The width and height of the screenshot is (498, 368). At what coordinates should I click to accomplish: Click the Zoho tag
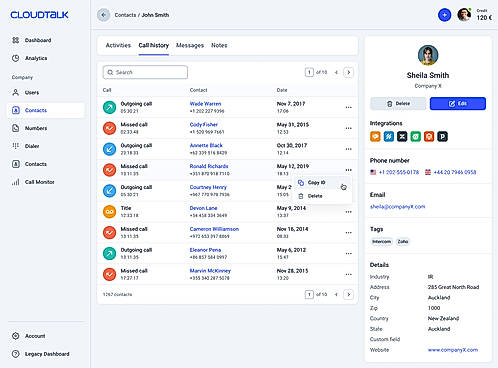point(403,242)
